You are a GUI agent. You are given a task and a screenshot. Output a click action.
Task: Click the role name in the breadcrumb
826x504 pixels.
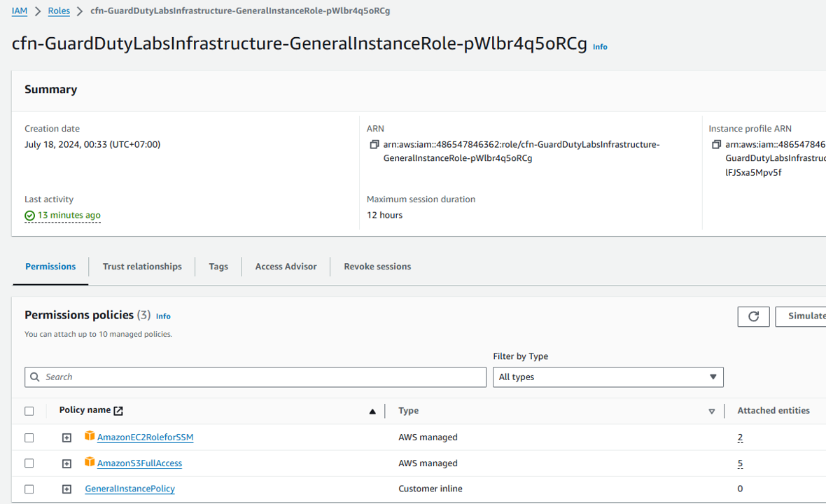240,11
